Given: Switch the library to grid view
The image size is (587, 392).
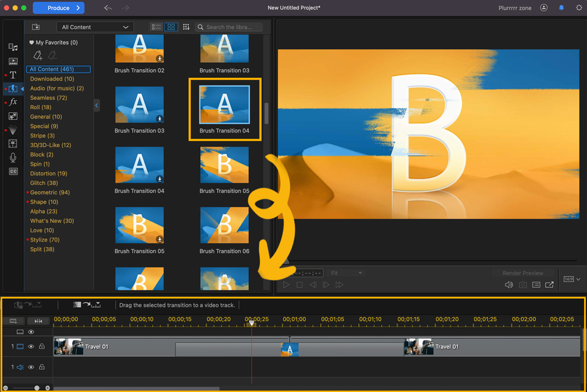Looking at the screenshot, I should (x=171, y=26).
